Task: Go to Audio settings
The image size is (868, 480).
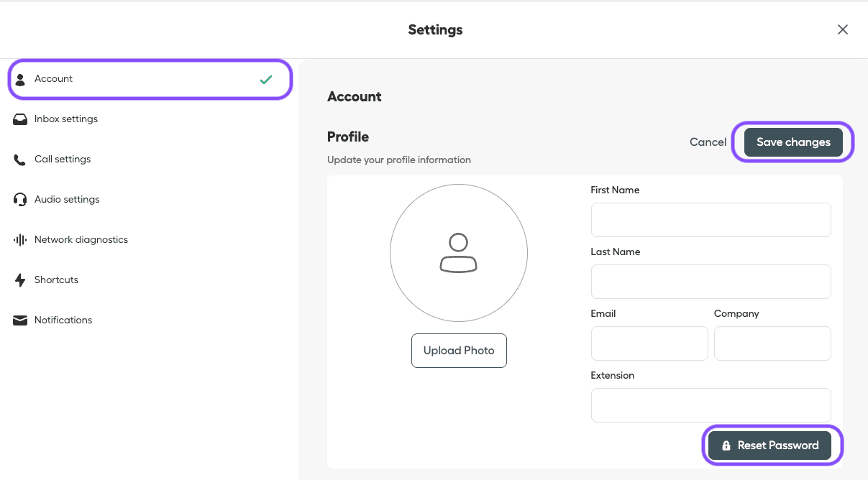Action: 67,200
